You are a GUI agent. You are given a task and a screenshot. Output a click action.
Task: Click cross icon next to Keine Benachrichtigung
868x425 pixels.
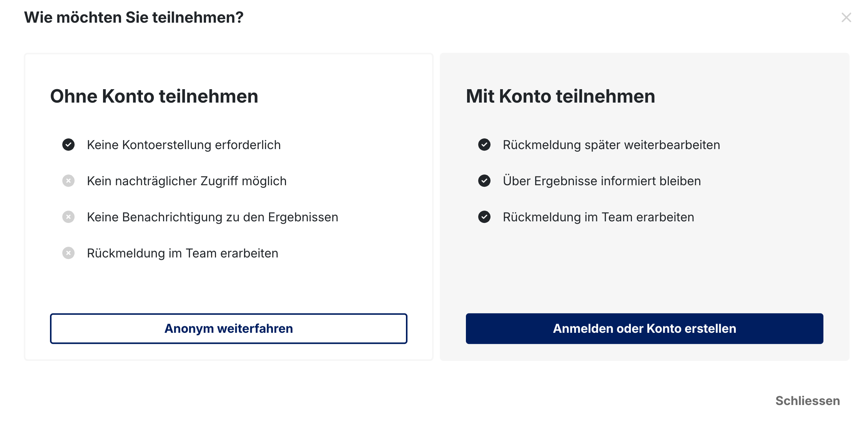coord(68,217)
